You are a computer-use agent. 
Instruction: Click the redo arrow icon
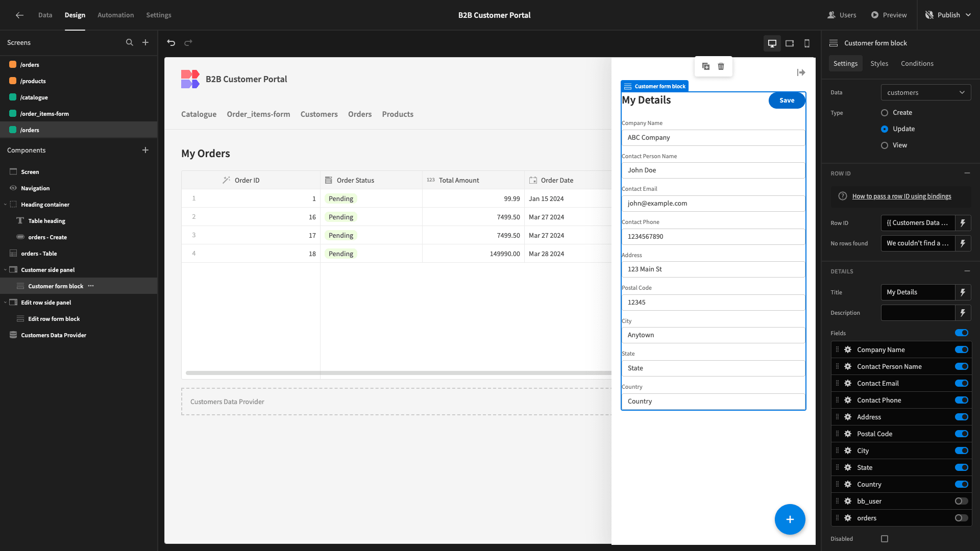click(188, 42)
